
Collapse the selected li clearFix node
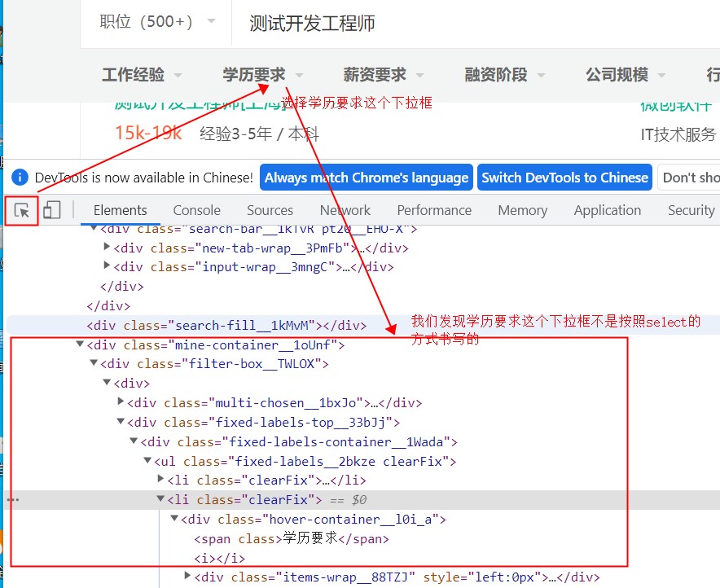point(160,498)
